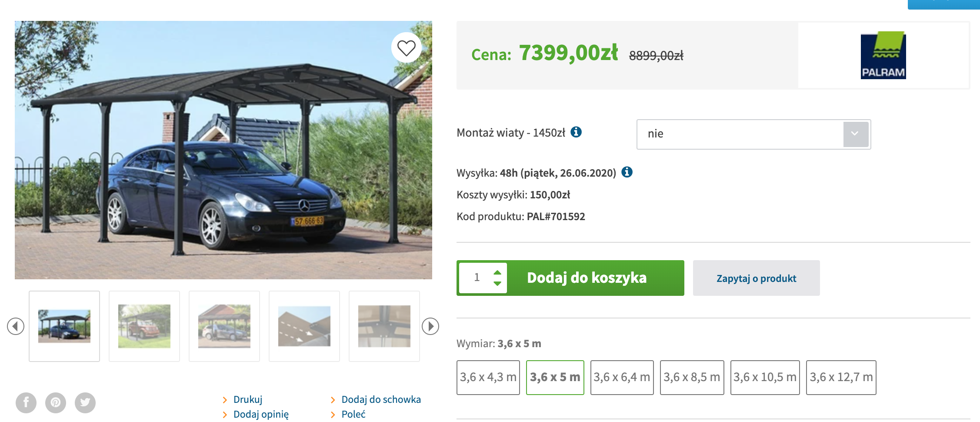The width and height of the screenshot is (980, 422).
Task: Click the Dodaj do schowka link
Action: coord(381,399)
